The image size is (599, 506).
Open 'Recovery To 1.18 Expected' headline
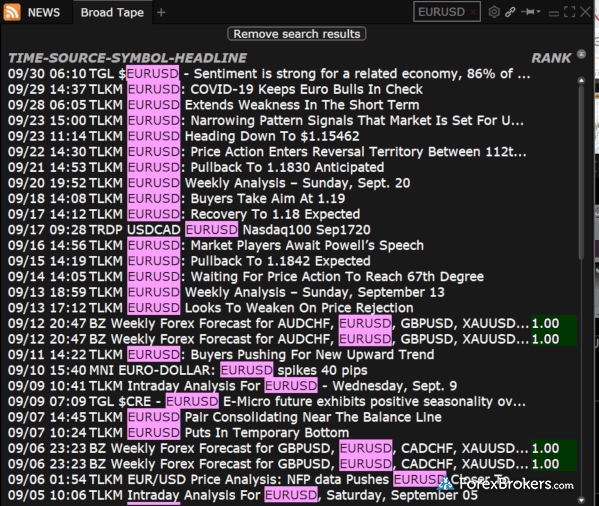[x=184, y=214]
